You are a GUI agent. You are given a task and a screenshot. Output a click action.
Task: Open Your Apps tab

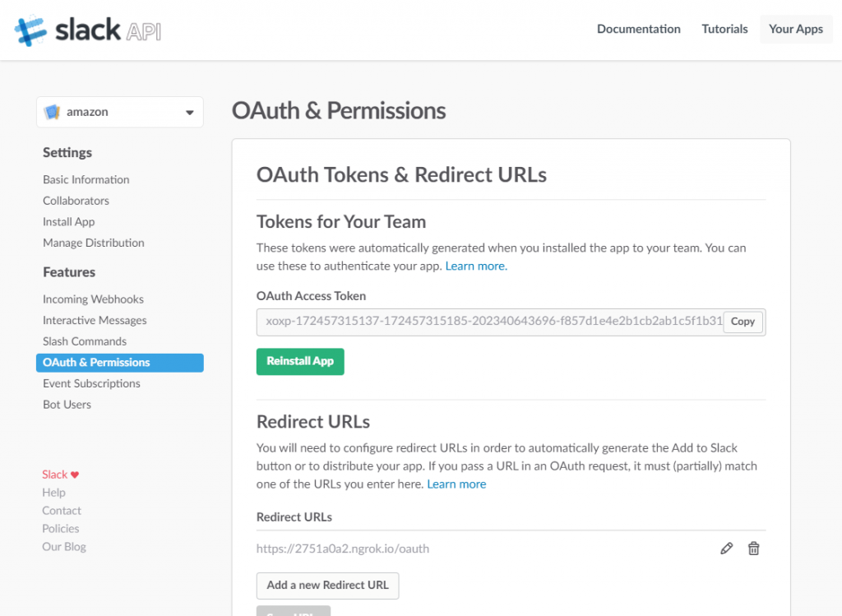click(x=795, y=29)
